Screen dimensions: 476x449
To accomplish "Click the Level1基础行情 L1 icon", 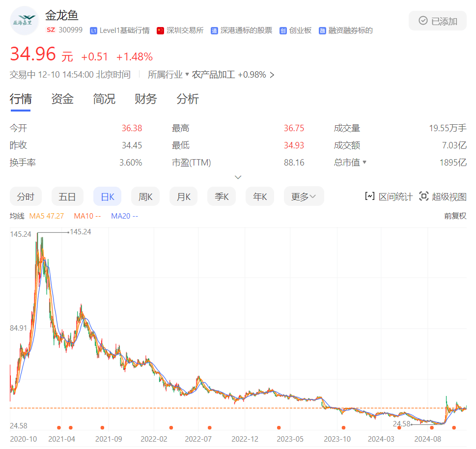I will 93,30.
